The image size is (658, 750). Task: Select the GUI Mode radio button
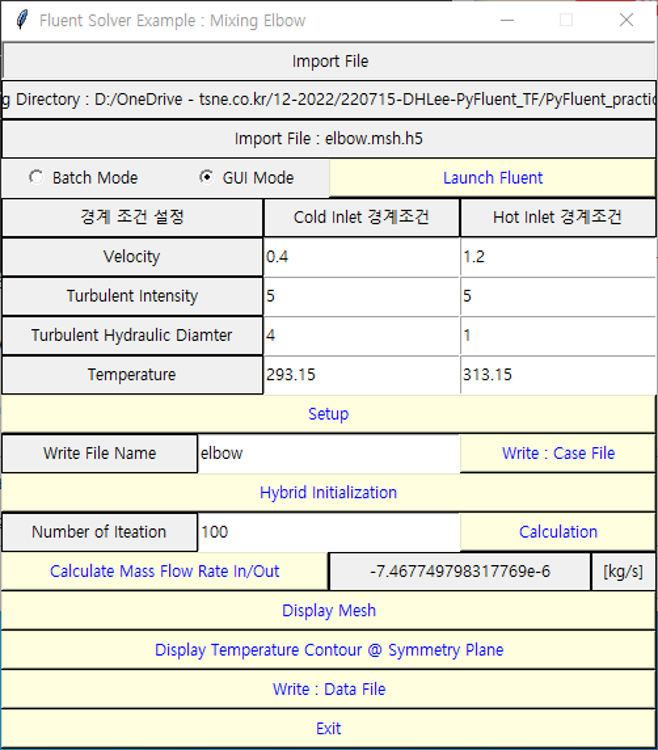click(207, 177)
